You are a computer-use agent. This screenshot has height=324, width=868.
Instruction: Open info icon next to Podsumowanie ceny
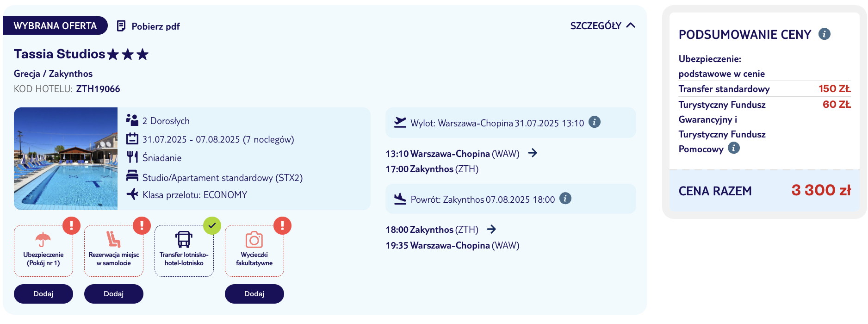tap(825, 34)
